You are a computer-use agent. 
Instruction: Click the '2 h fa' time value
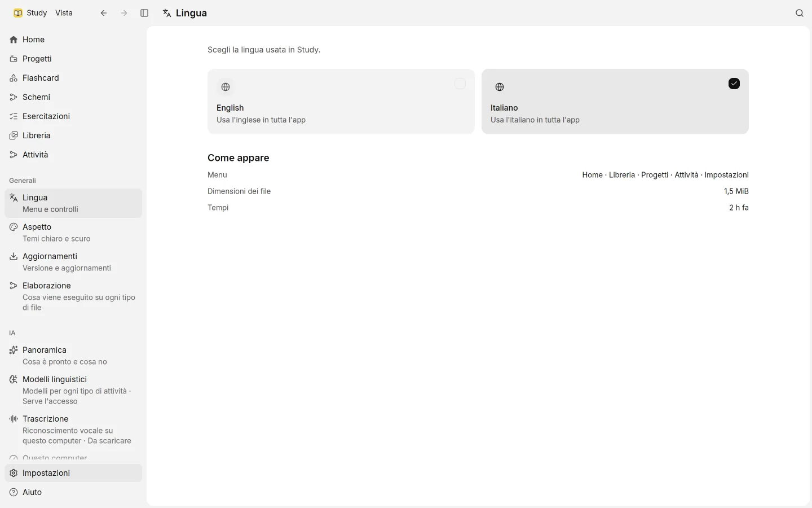pos(739,208)
